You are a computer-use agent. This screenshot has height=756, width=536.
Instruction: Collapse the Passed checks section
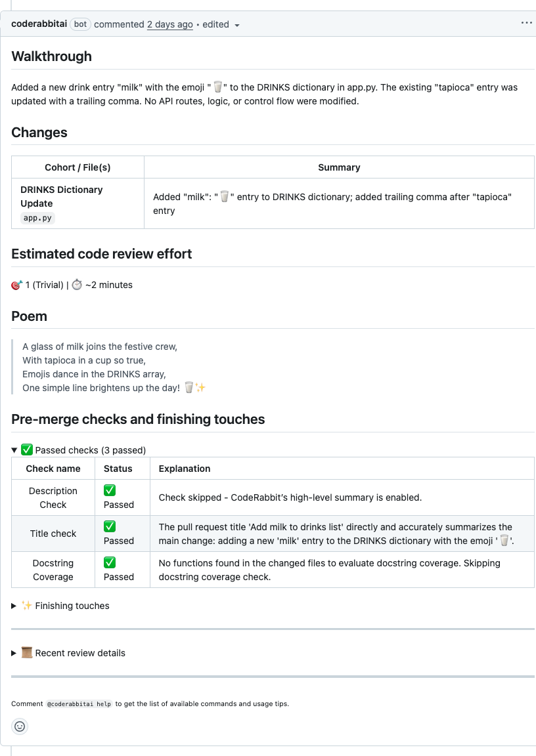pos(14,450)
